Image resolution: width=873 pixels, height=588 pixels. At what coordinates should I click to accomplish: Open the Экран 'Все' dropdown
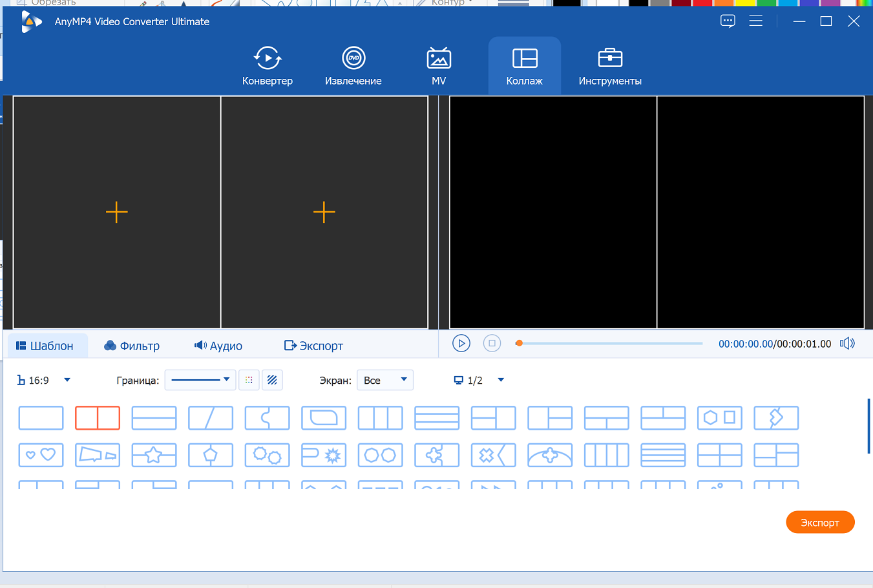point(385,381)
